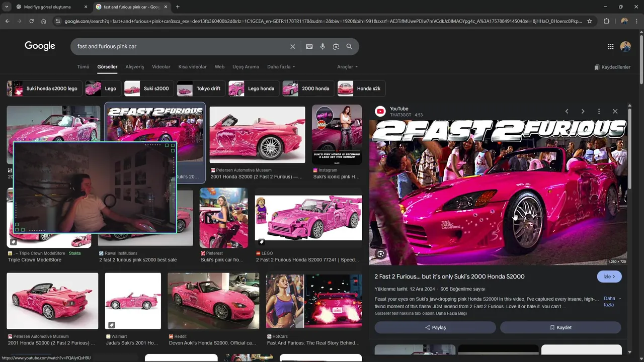Viewport: 644px width, 362px height.
Task: Close the image preview panel
Action: pos(615,111)
